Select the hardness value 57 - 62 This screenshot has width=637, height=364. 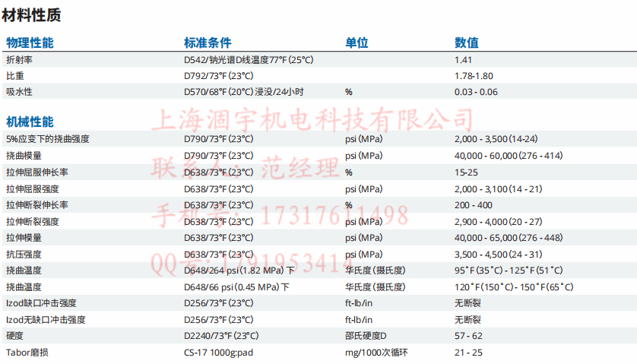[468, 336]
